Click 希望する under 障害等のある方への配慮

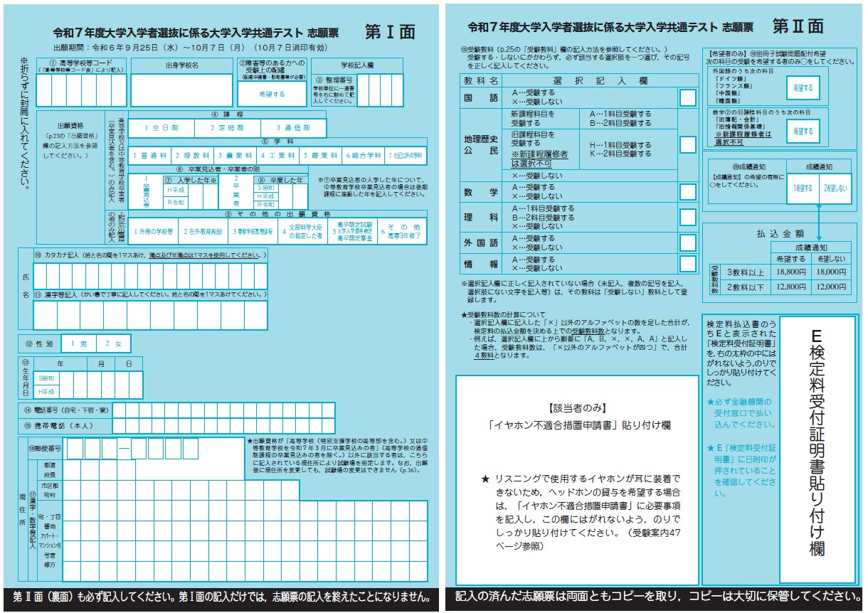[272, 93]
